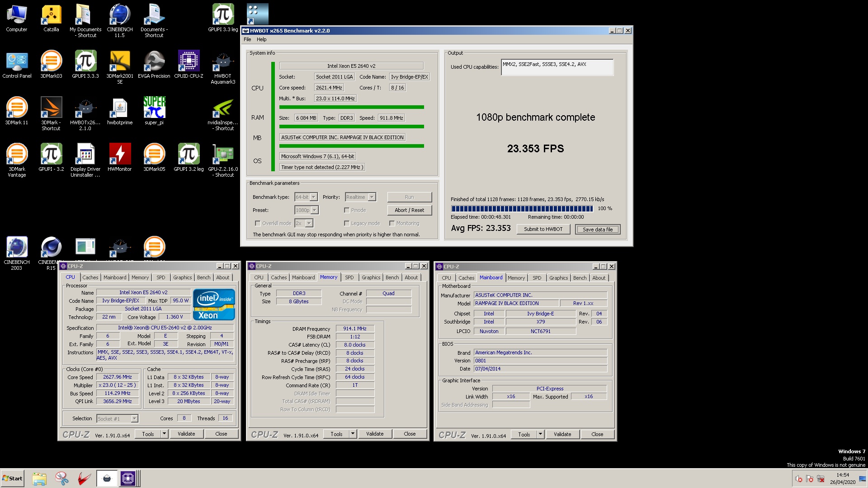Open Display Driver Uninstaller icon
Image resolution: width=868 pixels, height=488 pixels.
coord(85,160)
